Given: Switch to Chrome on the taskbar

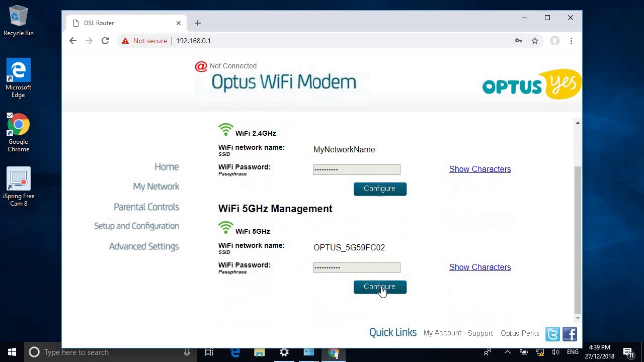Looking at the screenshot, I should click(334, 352).
